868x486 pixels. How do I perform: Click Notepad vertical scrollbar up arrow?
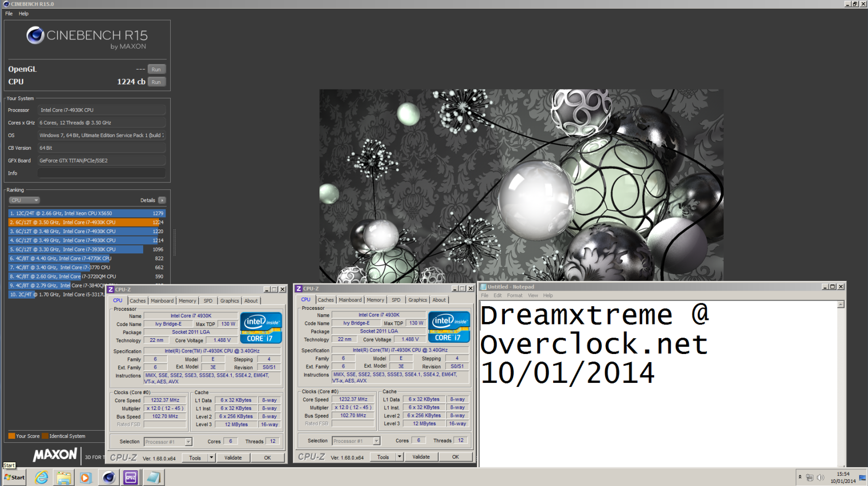tap(841, 305)
